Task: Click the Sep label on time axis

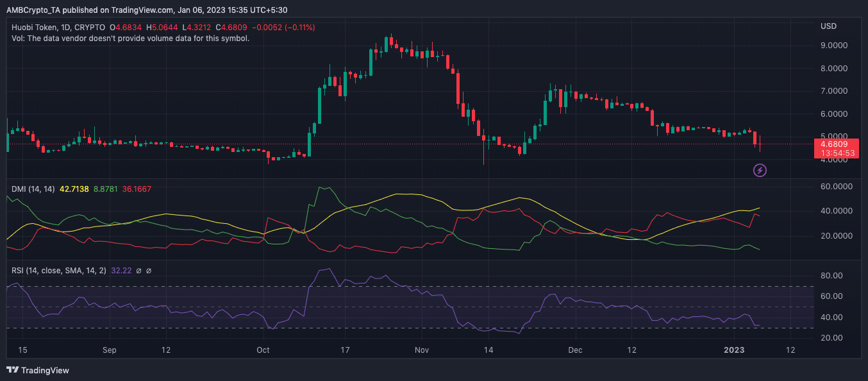Action: 110,350
